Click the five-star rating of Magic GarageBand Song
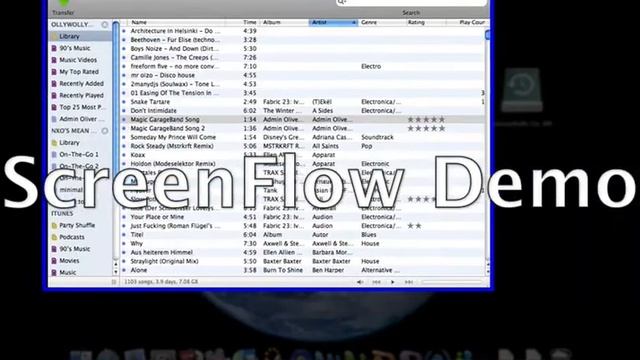The image size is (640, 360). click(x=426, y=120)
